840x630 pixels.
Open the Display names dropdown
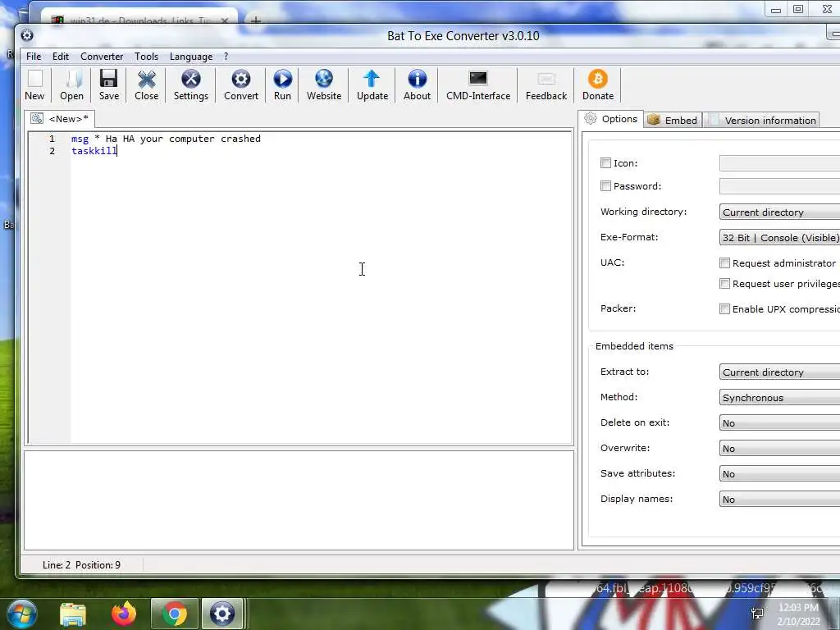coord(779,500)
